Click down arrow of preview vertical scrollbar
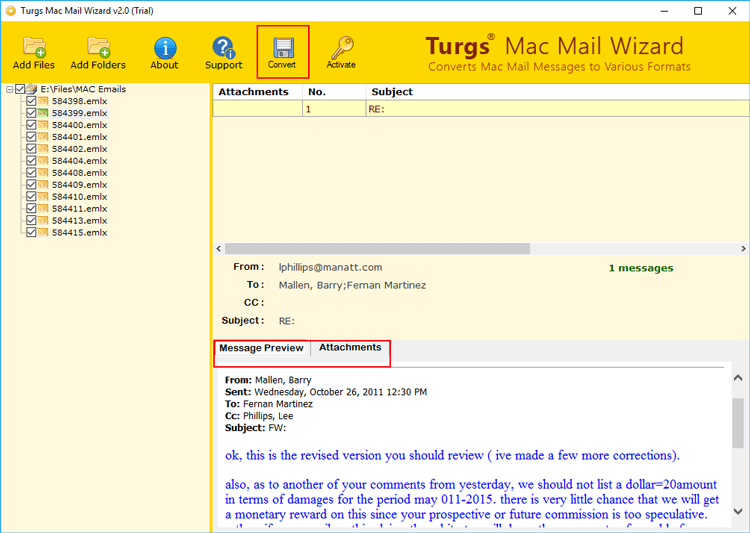The width and height of the screenshot is (750, 533). (x=738, y=511)
